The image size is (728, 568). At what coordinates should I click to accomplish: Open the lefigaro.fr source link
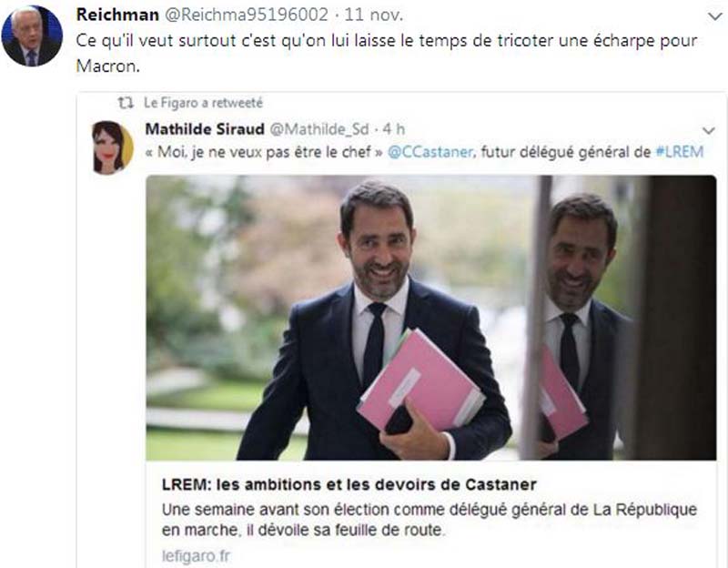click(x=196, y=555)
